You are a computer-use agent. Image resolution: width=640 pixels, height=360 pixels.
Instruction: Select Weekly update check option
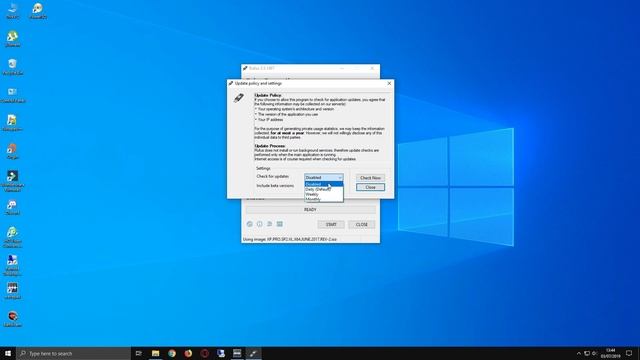click(324, 194)
